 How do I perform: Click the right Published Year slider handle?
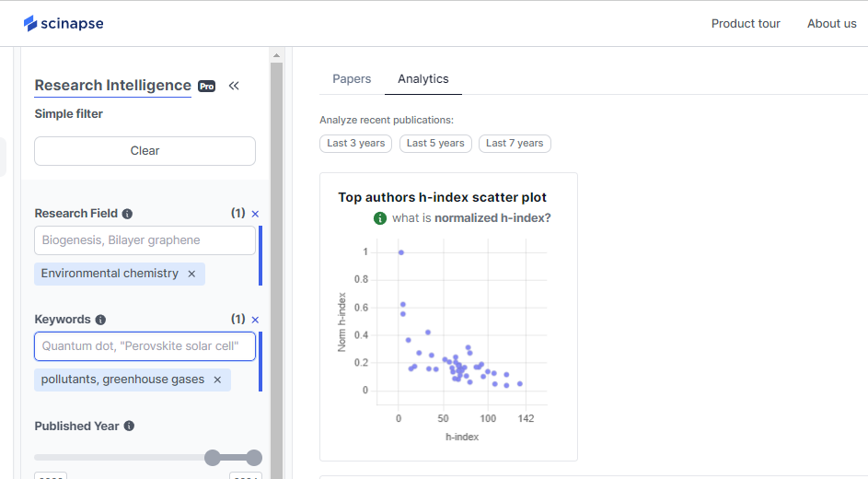point(254,458)
